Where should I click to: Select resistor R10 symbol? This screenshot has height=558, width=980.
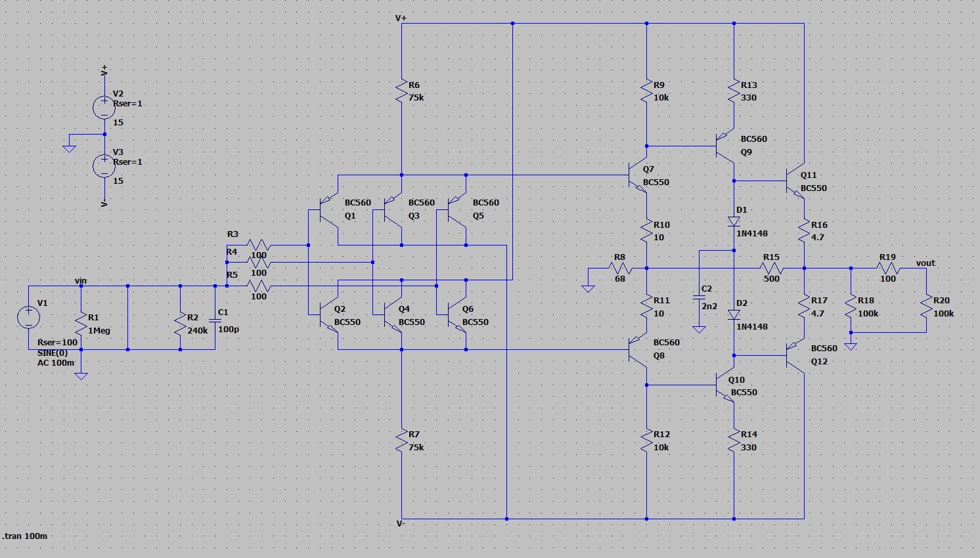[x=647, y=232]
